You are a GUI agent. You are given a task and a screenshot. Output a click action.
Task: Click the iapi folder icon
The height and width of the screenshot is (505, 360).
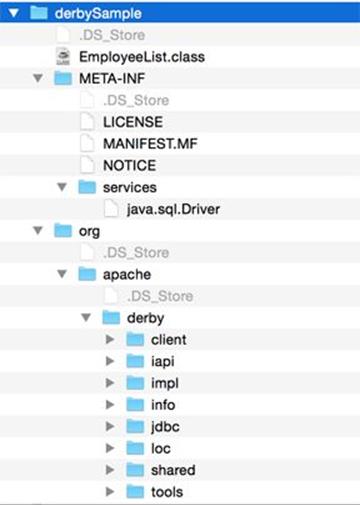point(135,361)
